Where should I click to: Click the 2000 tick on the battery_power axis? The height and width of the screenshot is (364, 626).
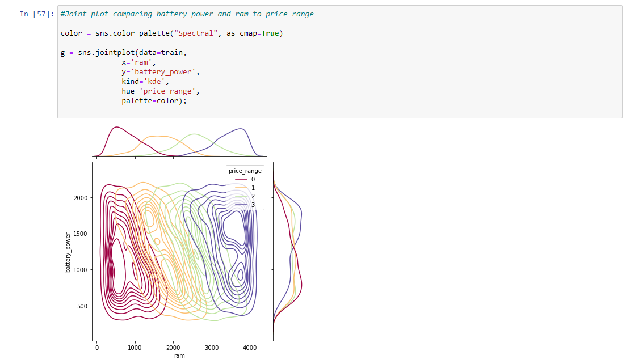(79, 198)
